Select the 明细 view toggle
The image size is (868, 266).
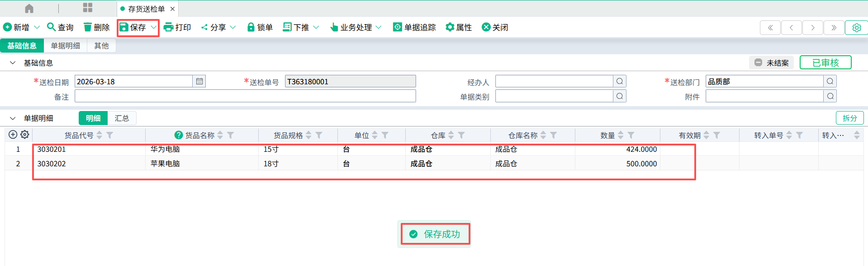[93, 118]
